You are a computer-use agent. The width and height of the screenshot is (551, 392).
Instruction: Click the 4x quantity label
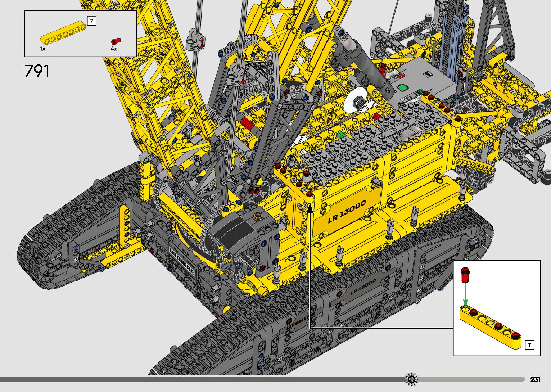[x=114, y=49]
